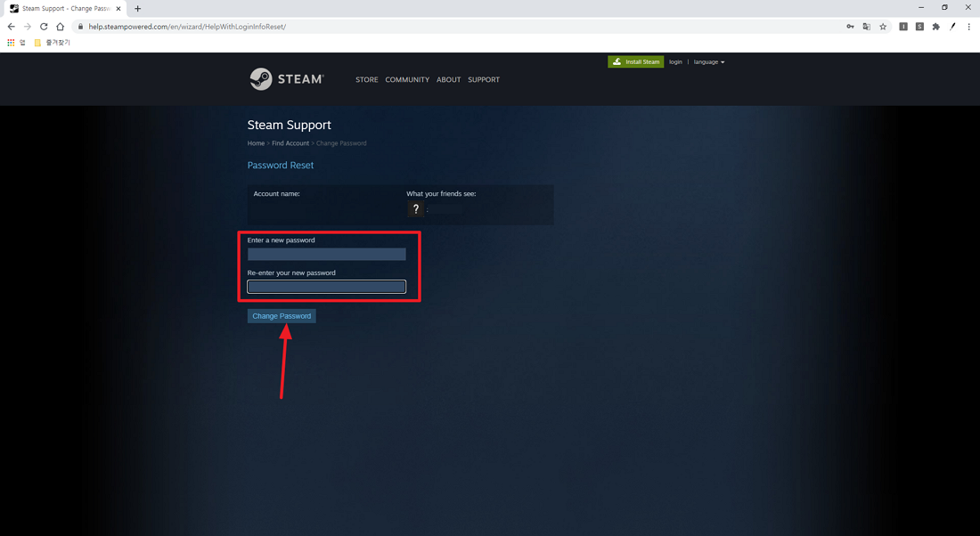Open the language dropdown

click(x=709, y=61)
